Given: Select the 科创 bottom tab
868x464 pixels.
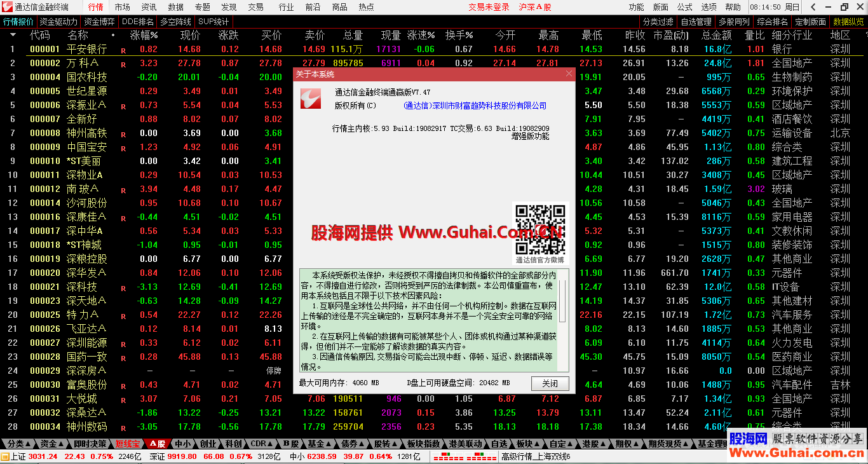Looking at the screenshot, I should coord(233,444).
